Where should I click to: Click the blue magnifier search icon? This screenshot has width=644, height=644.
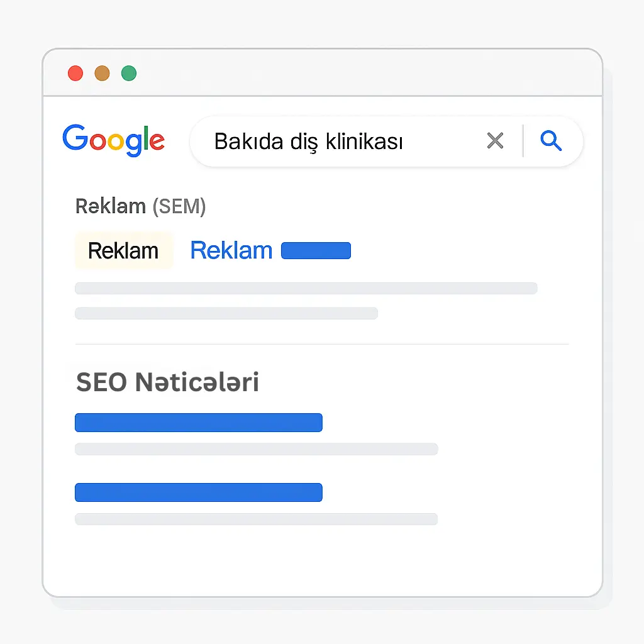pos(551,141)
